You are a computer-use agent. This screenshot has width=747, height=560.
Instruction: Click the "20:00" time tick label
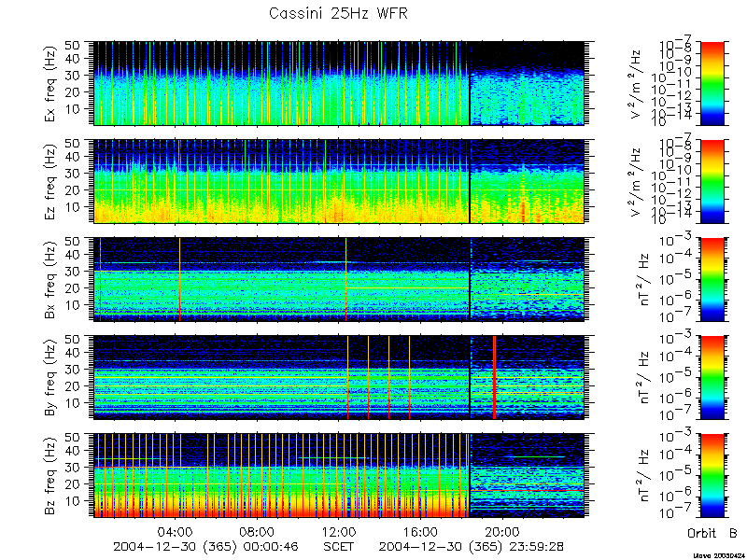coord(502,531)
